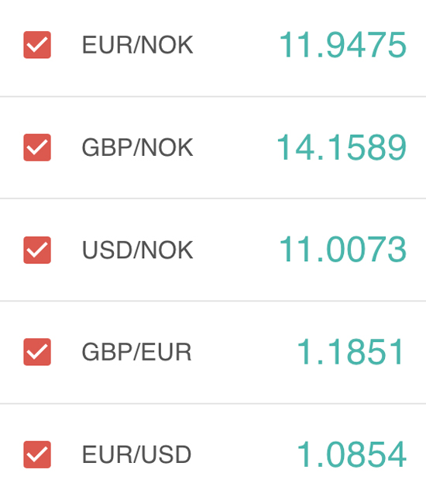426x504 pixels.
Task: Deselect the EUR/USD checkbox
Action: click(x=37, y=454)
